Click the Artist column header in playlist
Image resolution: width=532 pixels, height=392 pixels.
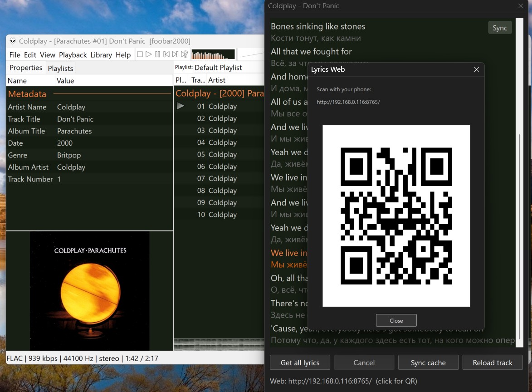point(235,80)
